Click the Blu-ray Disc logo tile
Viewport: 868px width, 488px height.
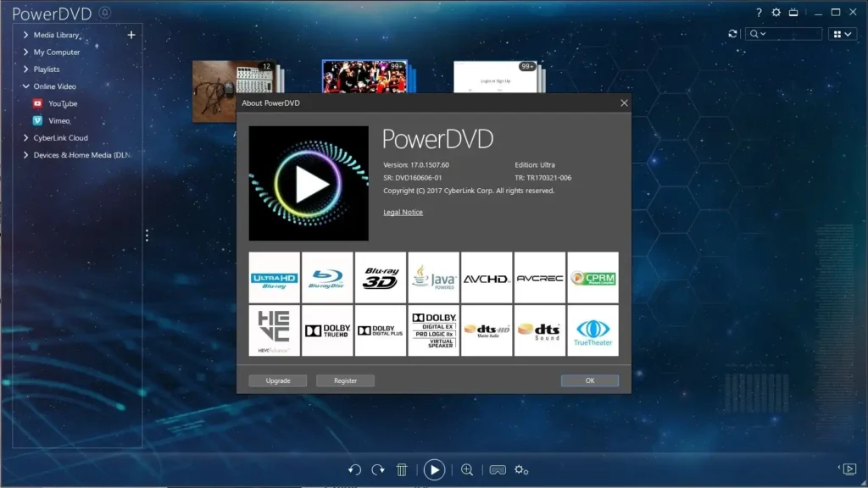click(x=327, y=278)
